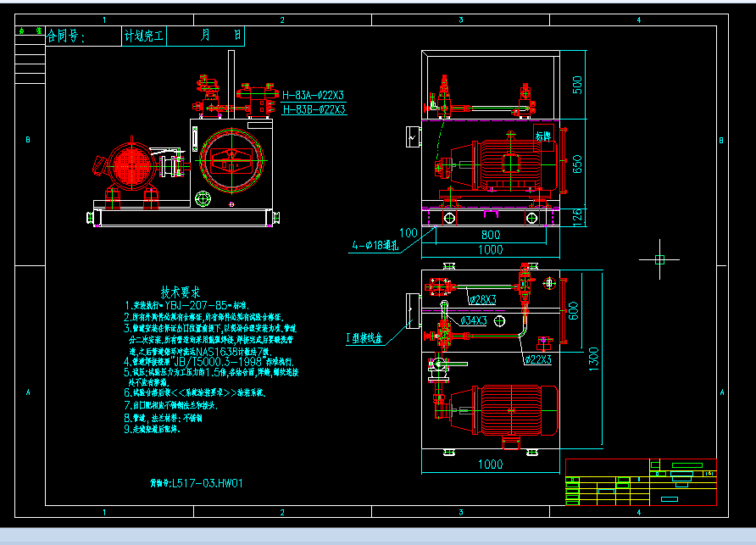Click the note line mentioning NAS1638
The width and height of the screenshot is (756, 545).
point(200,352)
